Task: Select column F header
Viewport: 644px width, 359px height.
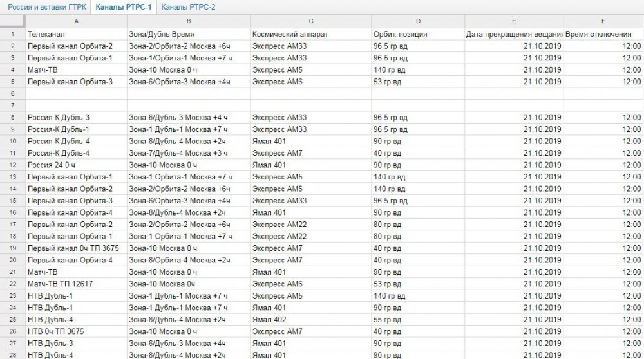Action: tap(603, 23)
